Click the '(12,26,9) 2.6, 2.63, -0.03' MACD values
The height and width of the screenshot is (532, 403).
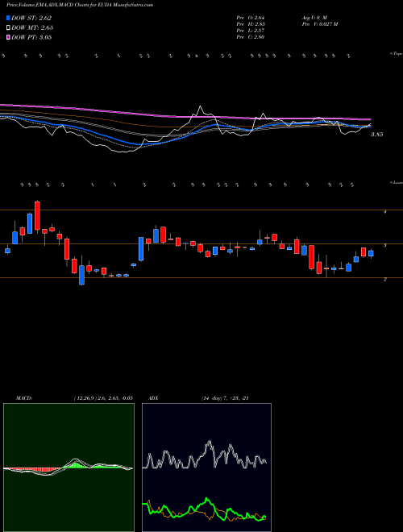[x=103, y=398]
